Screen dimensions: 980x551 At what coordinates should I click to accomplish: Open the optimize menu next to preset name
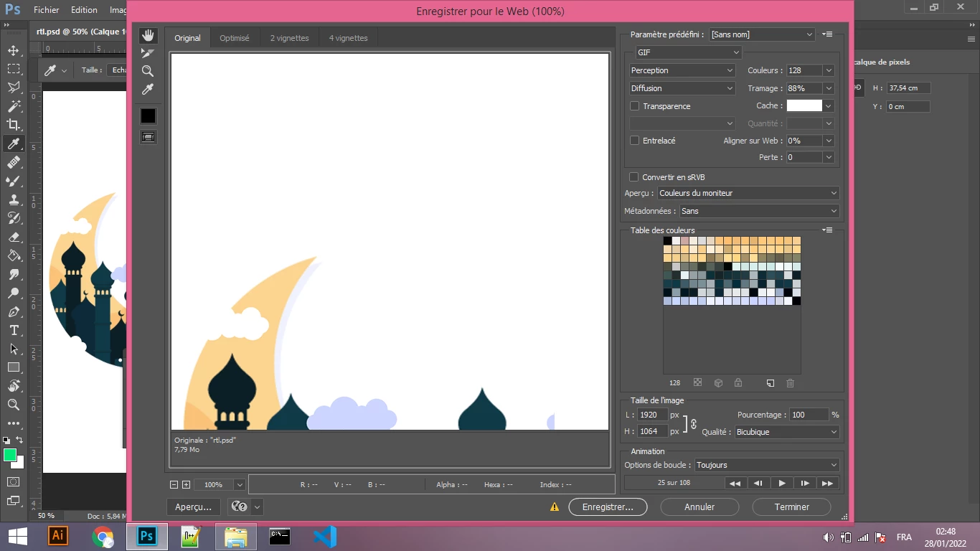tap(827, 34)
